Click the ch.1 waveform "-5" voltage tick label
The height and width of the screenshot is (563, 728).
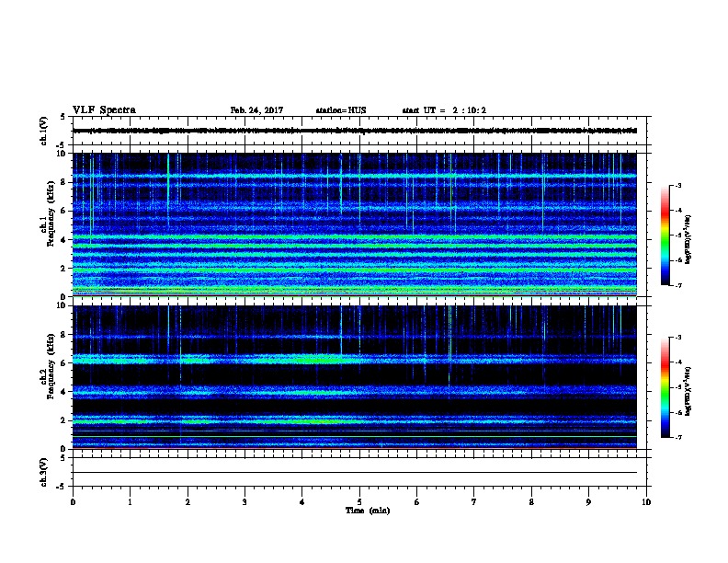(x=62, y=146)
